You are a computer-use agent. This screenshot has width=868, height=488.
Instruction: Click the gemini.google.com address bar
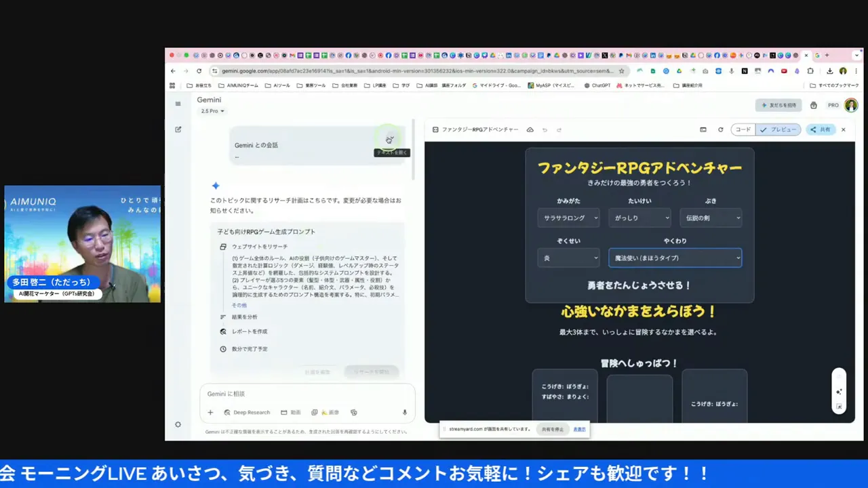pyautogui.click(x=416, y=70)
